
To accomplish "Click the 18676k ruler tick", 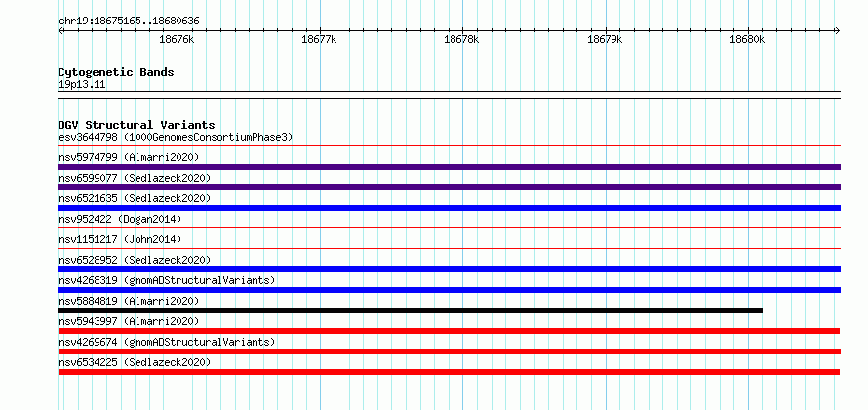I will [178, 39].
